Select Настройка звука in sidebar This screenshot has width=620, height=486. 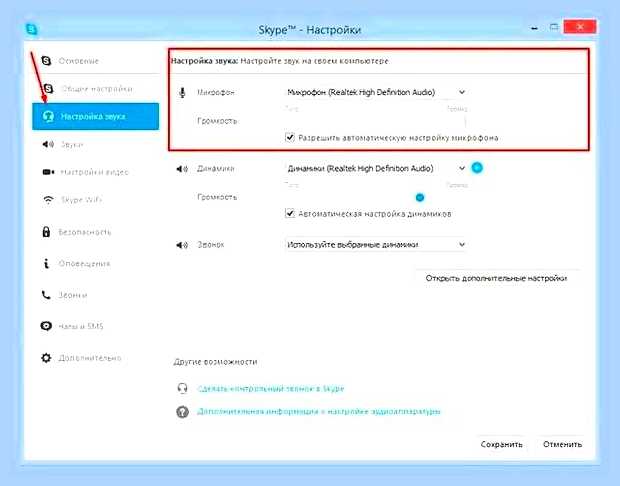(96, 116)
